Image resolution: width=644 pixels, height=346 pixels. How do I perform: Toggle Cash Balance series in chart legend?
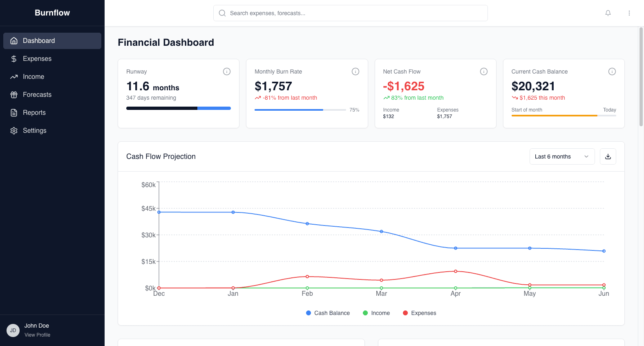[x=328, y=313]
